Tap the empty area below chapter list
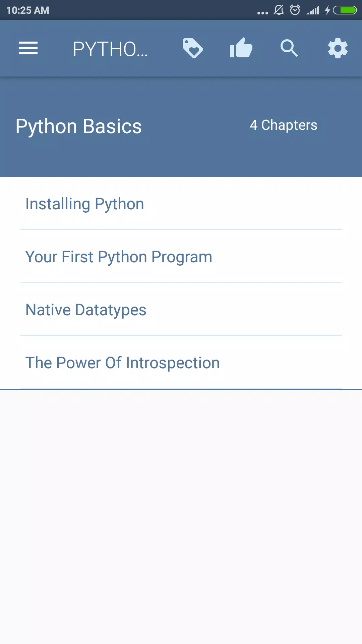Viewport: 362px width, 644px height. point(181,517)
